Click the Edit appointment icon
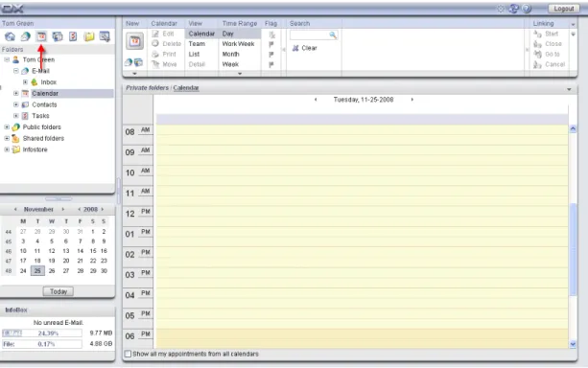This screenshot has height=368, width=588. click(155, 34)
